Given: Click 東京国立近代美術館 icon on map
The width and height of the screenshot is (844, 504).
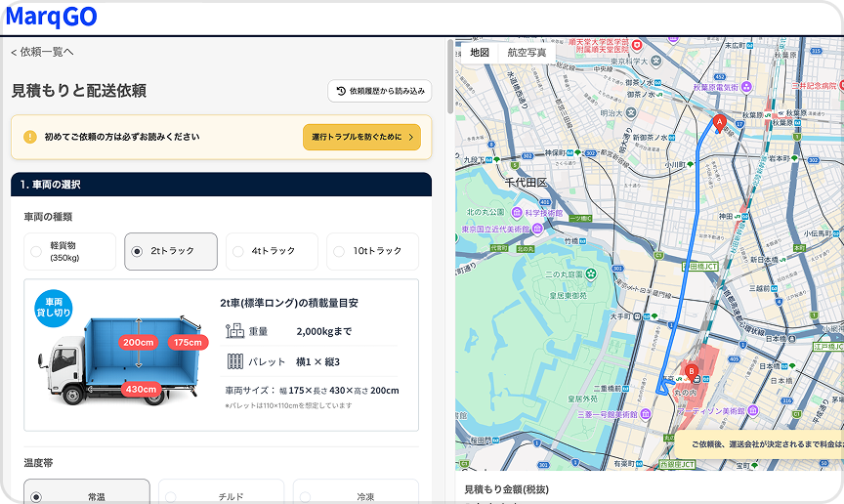Looking at the screenshot, I should pyautogui.click(x=537, y=230).
